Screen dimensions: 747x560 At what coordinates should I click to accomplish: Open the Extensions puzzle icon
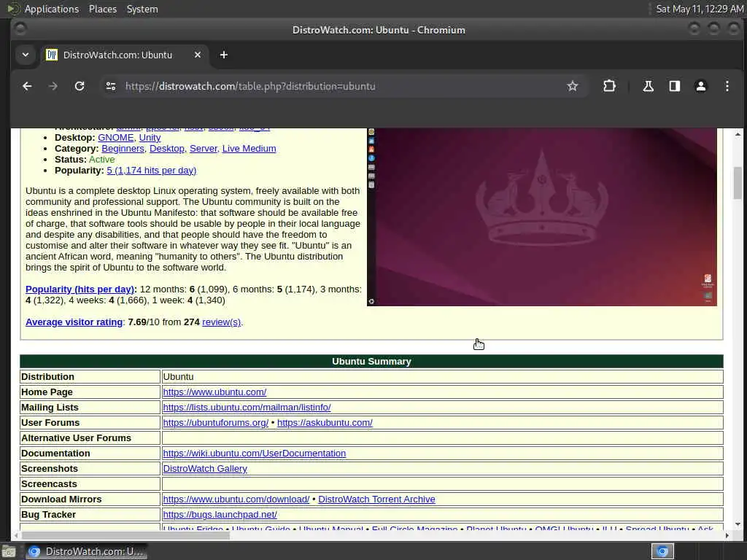pos(609,86)
